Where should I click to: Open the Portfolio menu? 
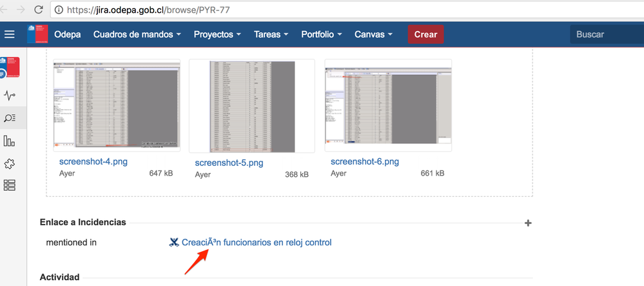[322, 34]
